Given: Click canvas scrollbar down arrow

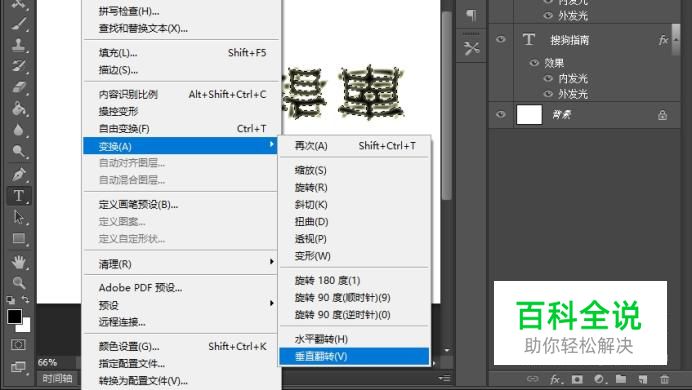Looking at the screenshot, I should click(447, 350).
